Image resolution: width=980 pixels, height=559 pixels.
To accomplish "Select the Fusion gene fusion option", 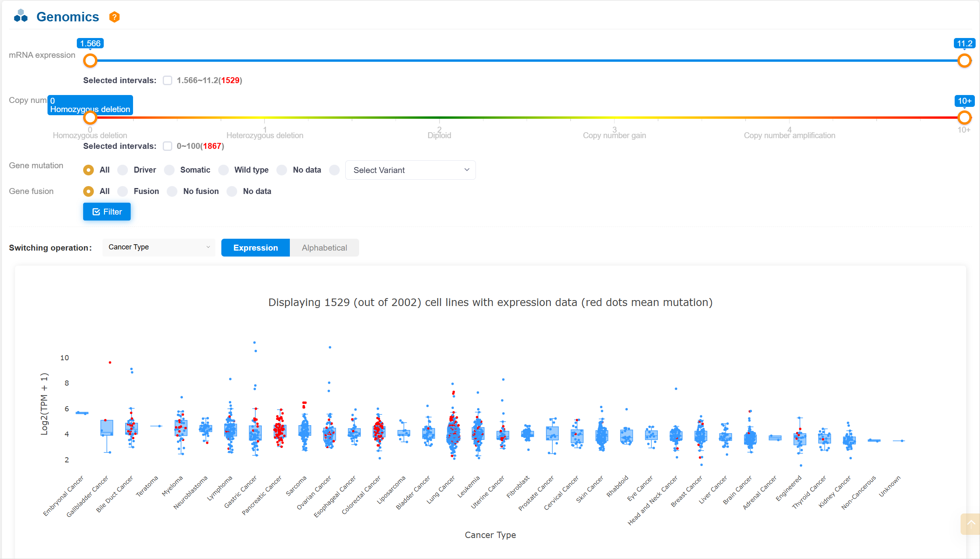I will (x=123, y=191).
